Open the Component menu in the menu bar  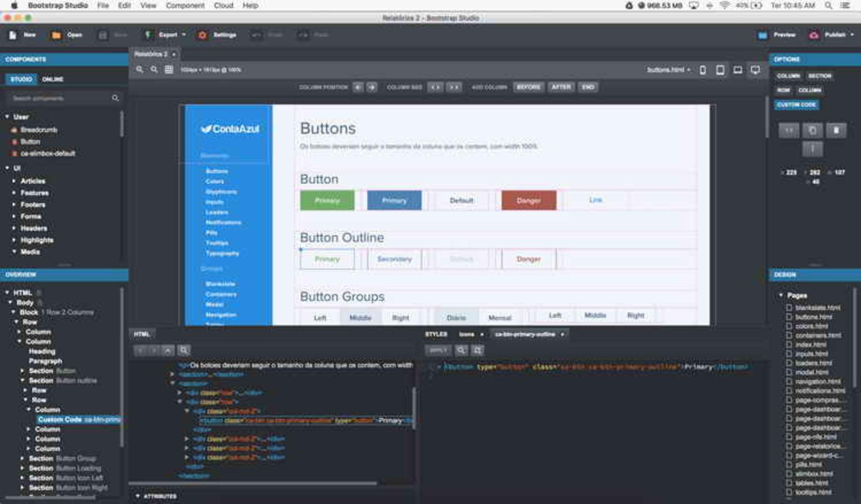point(184,5)
